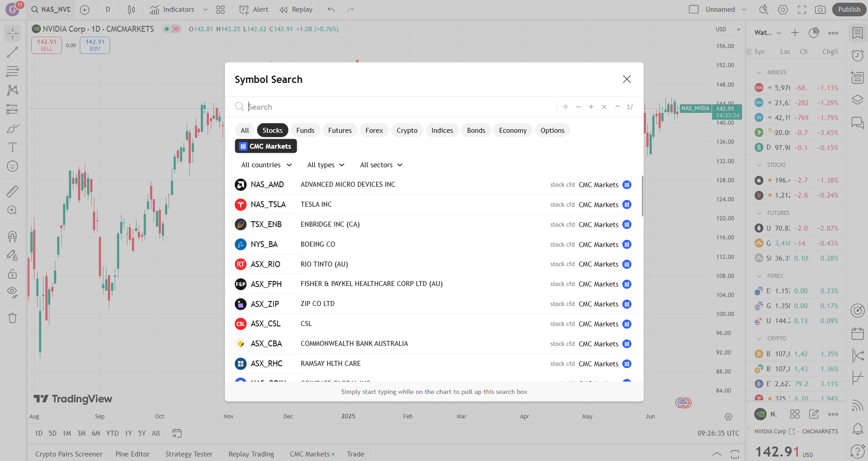Viewport: 868px width, 461px height.
Task: Toggle the CMC Markets broker filter
Action: (266, 146)
